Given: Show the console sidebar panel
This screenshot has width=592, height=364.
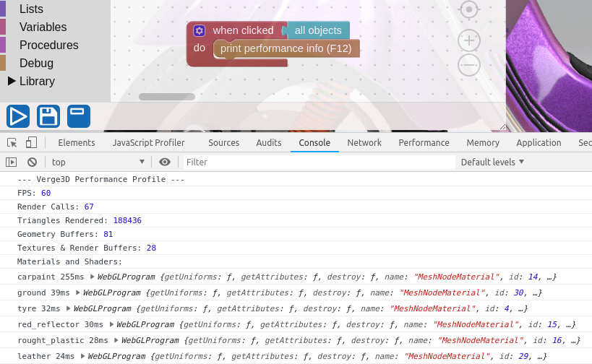Looking at the screenshot, I should click(12, 162).
